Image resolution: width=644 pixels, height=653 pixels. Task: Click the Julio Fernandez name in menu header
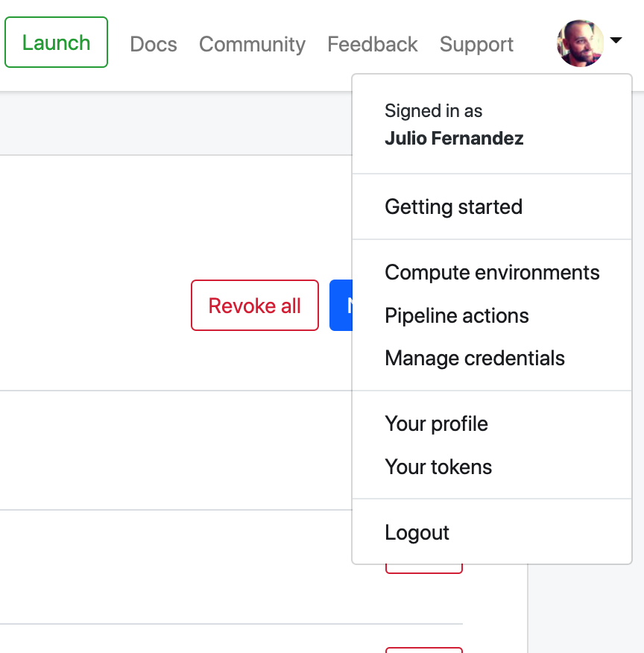coord(454,138)
